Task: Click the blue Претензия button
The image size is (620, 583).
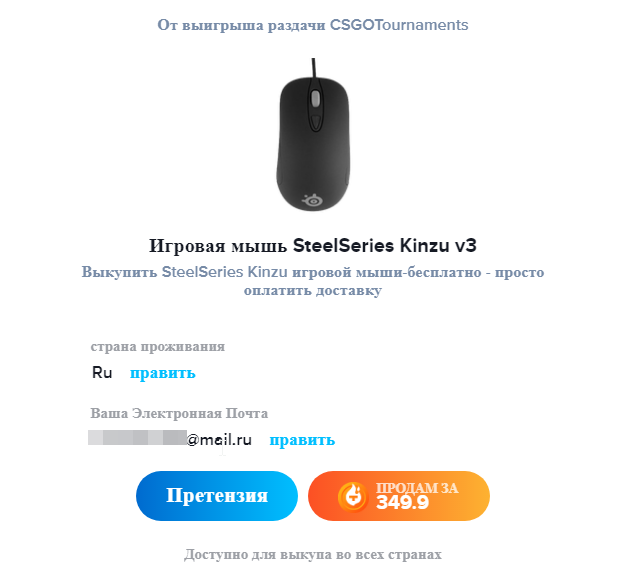Action: pyautogui.click(x=217, y=496)
